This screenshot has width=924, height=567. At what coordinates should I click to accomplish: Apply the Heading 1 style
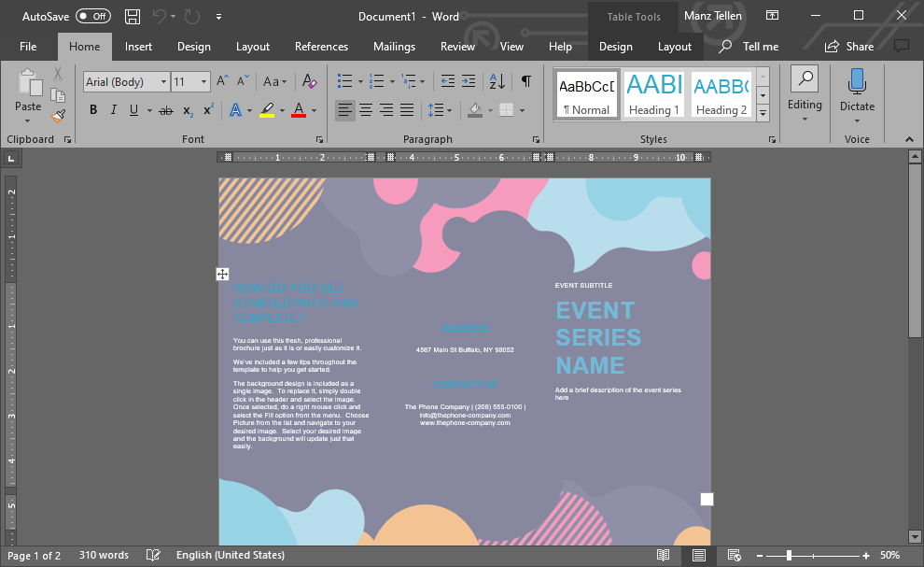point(654,94)
